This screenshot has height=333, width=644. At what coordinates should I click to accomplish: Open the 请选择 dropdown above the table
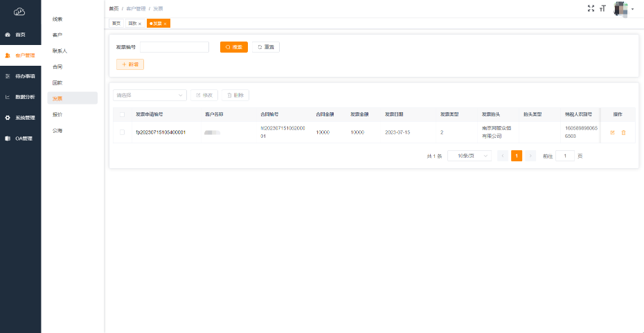[150, 95]
